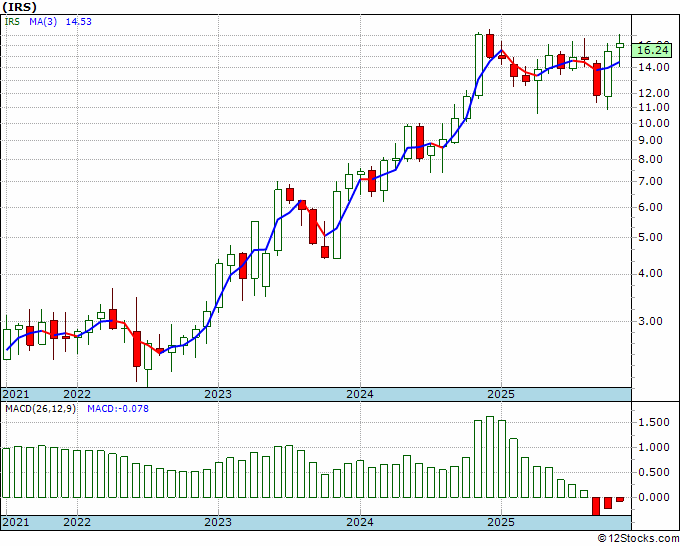The width and height of the screenshot is (680, 546).
Task: Select the 2025 label on price timeline
Action: 501,394
